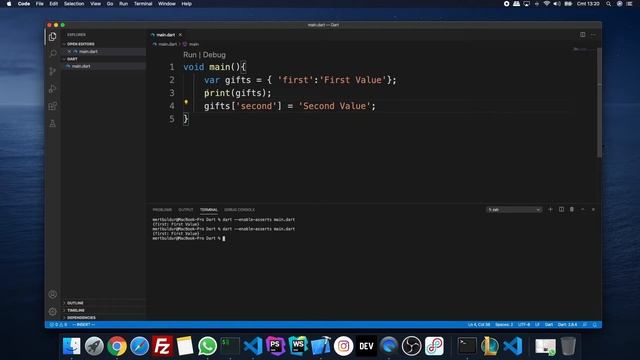Open the Explorer view in the activity bar

point(53,37)
